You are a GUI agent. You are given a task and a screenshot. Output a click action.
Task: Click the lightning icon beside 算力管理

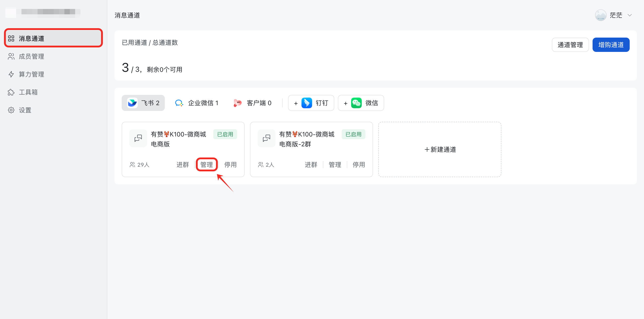[x=11, y=74]
